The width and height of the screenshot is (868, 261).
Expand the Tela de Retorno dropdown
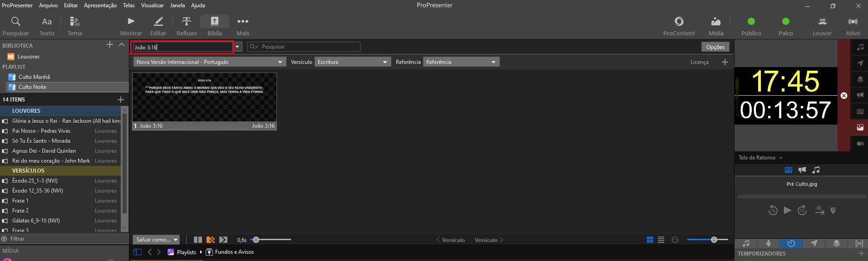click(761, 158)
